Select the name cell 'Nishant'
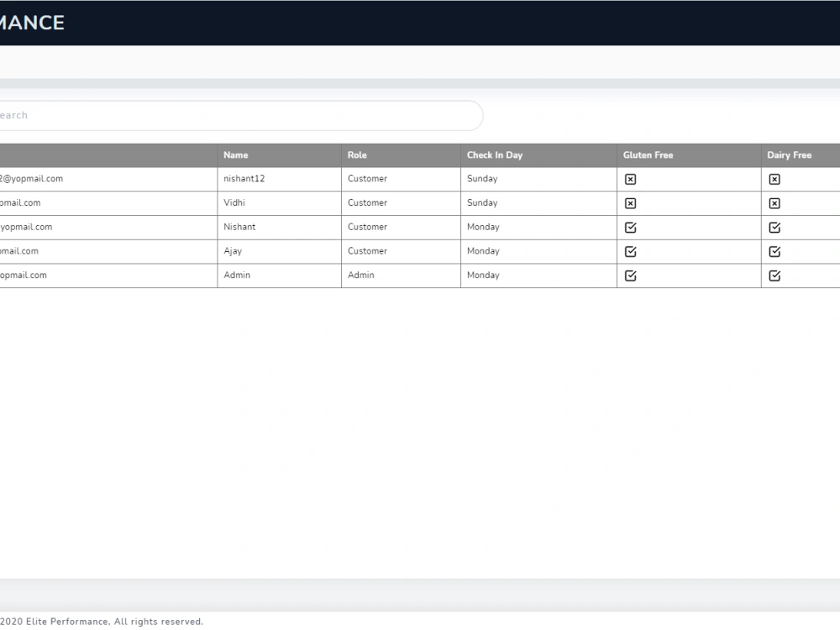The width and height of the screenshot is (840, 630). 279,228
